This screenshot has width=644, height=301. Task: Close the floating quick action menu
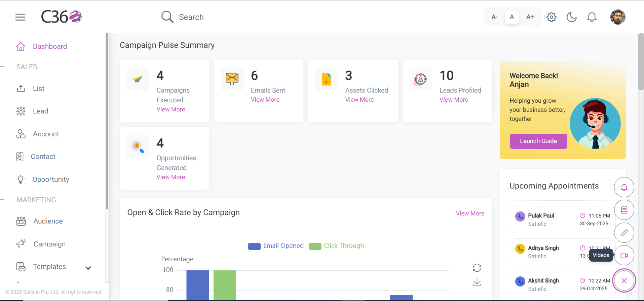pos(624,280)
